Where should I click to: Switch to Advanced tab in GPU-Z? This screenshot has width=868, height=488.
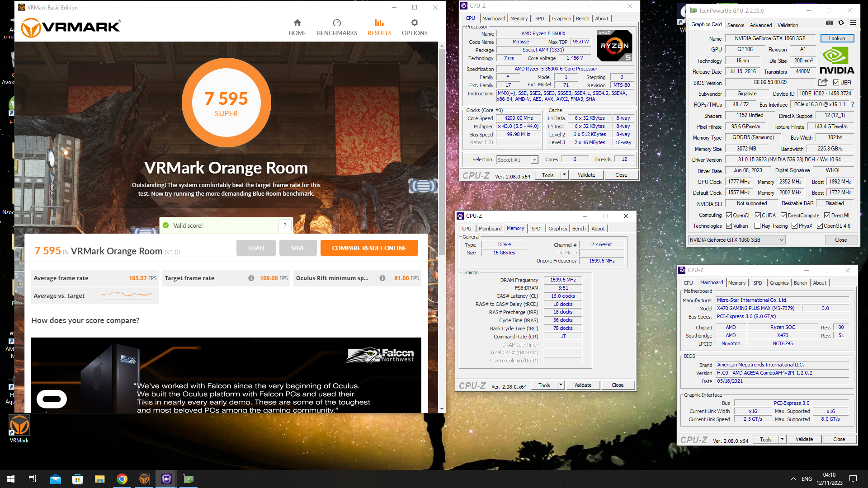pos(761,25)
